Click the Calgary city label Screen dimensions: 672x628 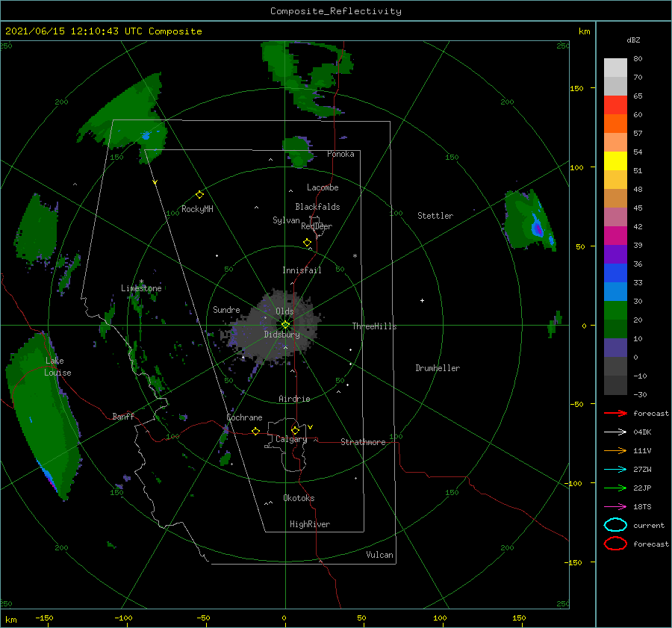point(291,439)
